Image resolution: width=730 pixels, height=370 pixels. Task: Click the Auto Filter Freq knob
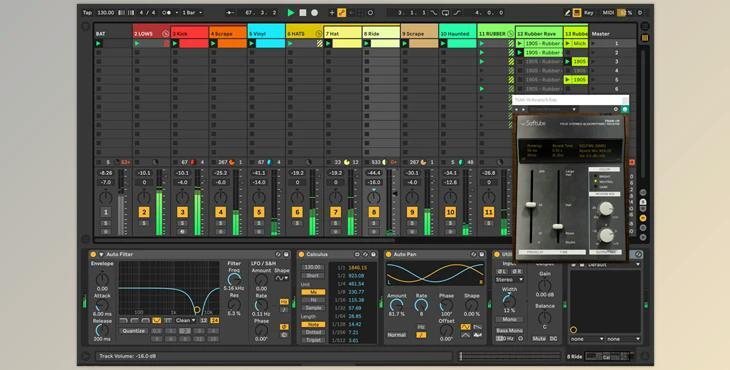click(234, 279)
